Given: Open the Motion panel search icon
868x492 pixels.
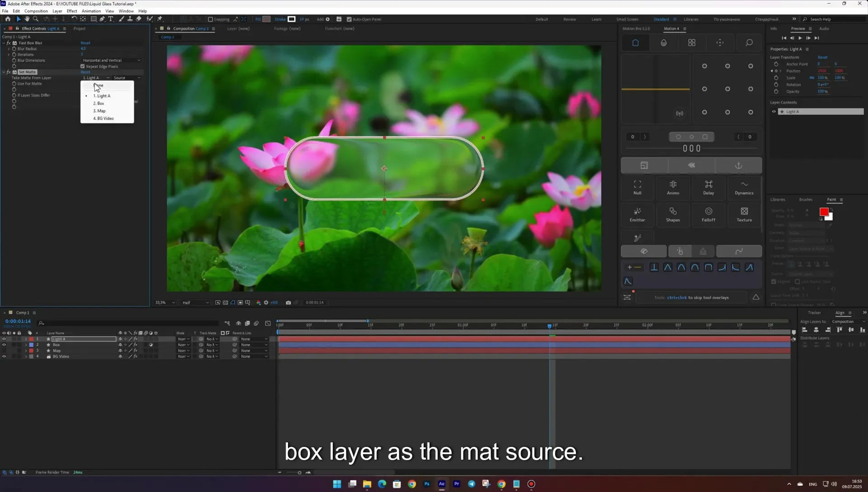Looking at the screenshot, I should coord(749,43).
